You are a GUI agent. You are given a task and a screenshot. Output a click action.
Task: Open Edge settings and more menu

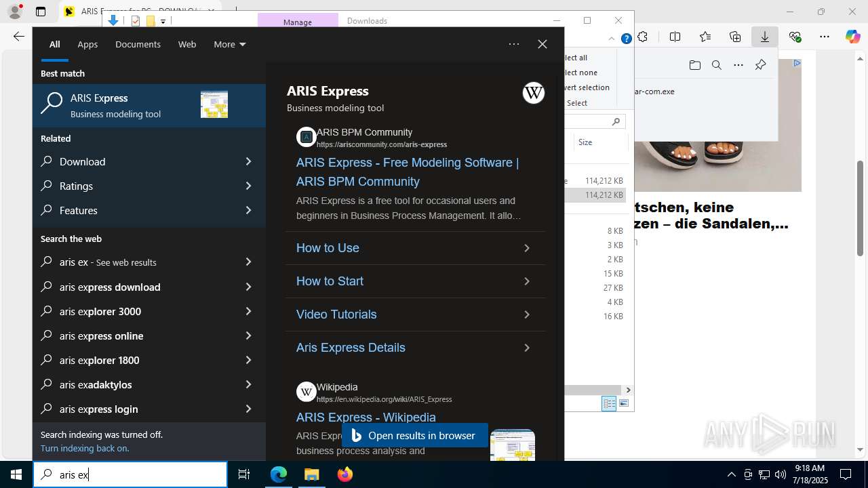pyautogui.click(x=825, y=37)
